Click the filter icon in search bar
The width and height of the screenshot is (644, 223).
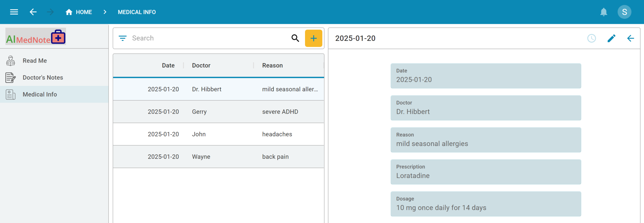(122, 38)
